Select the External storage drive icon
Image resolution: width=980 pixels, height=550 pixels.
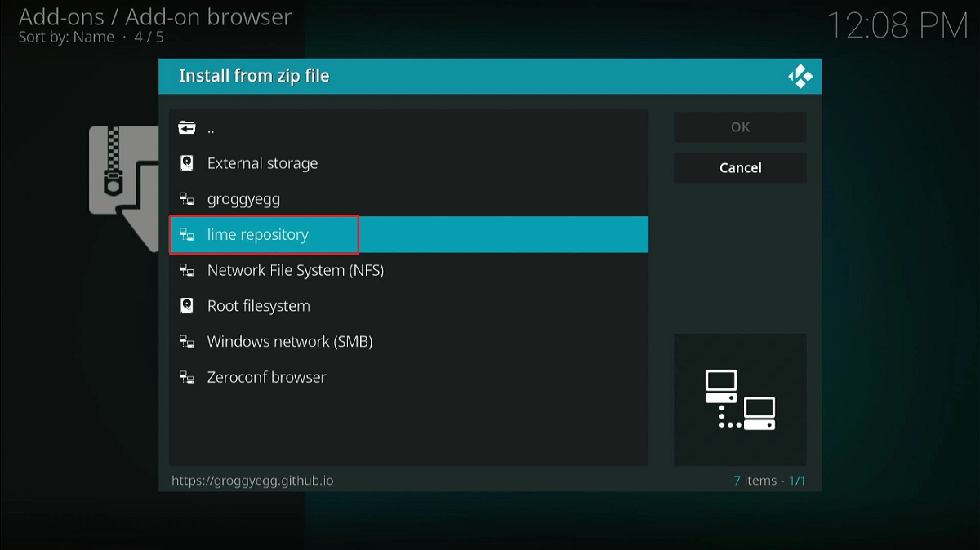tap(188, 162)
